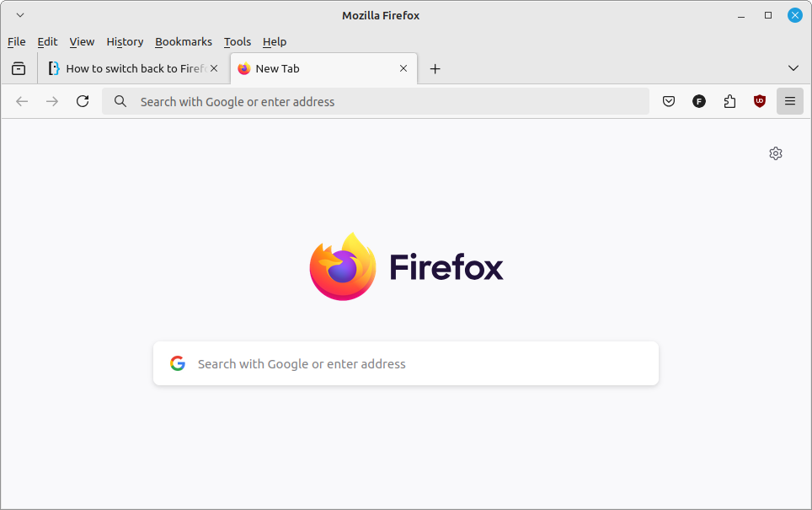Close the New Tab tab

coord(403,68)
